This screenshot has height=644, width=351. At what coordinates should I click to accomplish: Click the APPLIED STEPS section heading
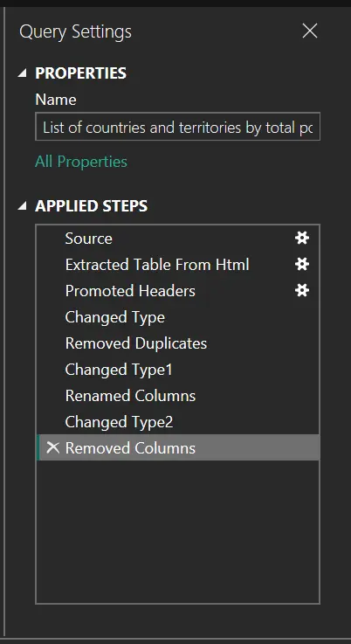pos(91,206)
